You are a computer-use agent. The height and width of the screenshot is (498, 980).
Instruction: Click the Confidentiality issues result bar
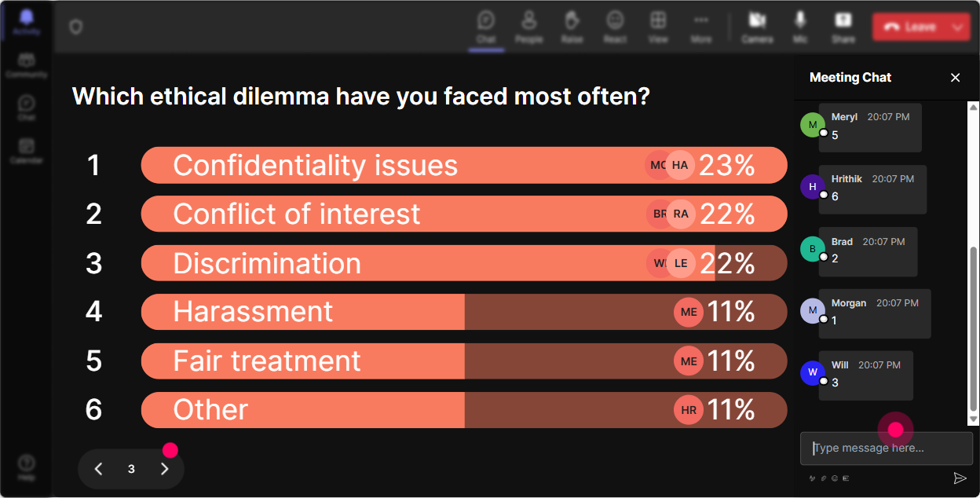[x=464, y=165]
